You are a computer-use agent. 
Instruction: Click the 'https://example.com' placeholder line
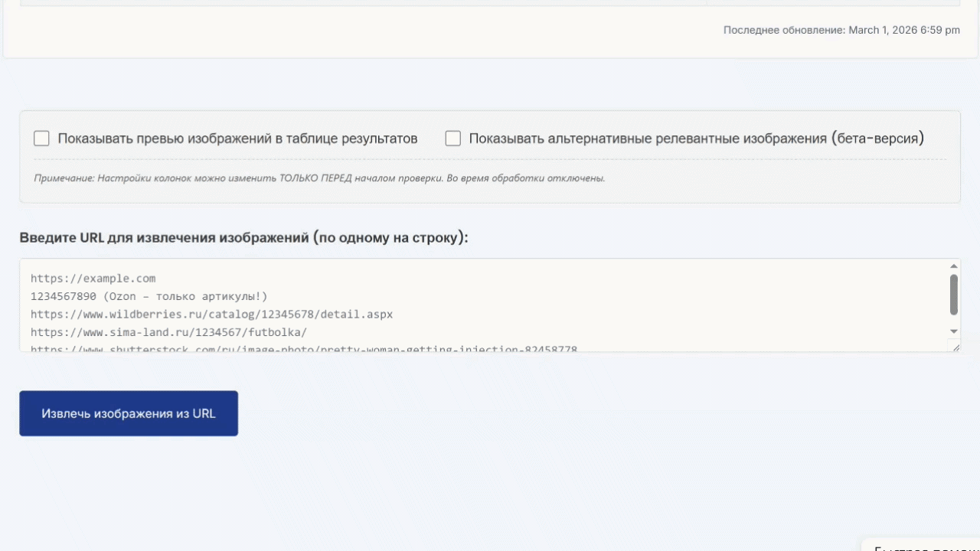click(93, 279)
